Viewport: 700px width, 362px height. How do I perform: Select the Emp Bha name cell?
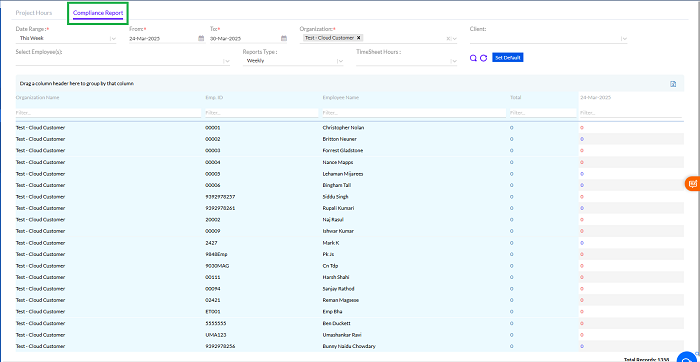coord(332,312)
